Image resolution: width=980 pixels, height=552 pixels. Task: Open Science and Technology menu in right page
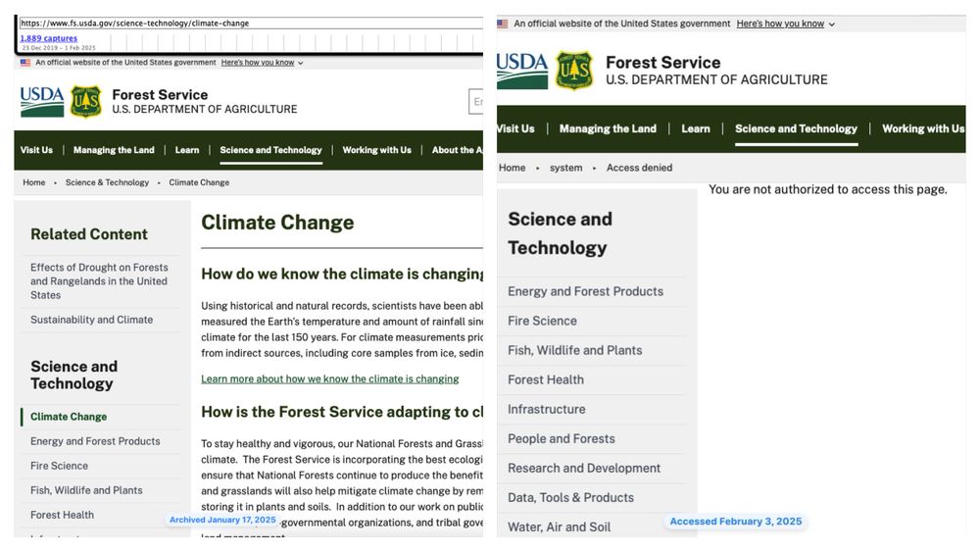click(796, 128)
